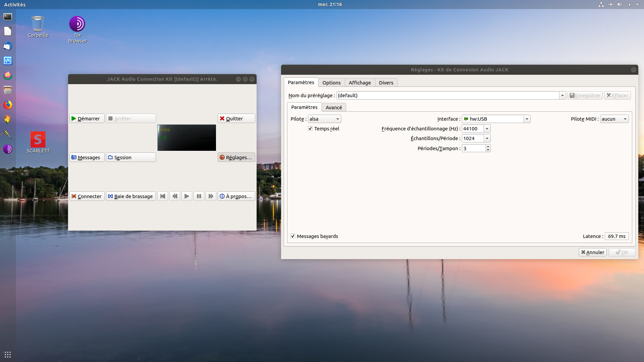644x362 pixels.
Task: Toggle the Temps réel checkbox
Action: coord(310,129)
